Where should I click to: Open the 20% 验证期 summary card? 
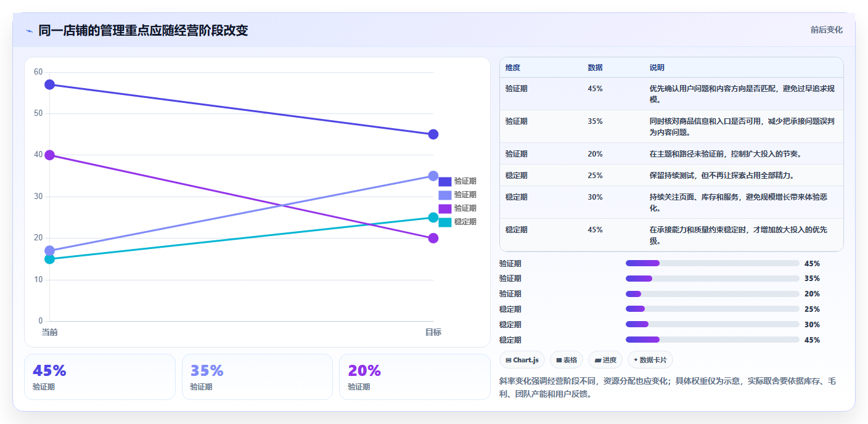415,377
